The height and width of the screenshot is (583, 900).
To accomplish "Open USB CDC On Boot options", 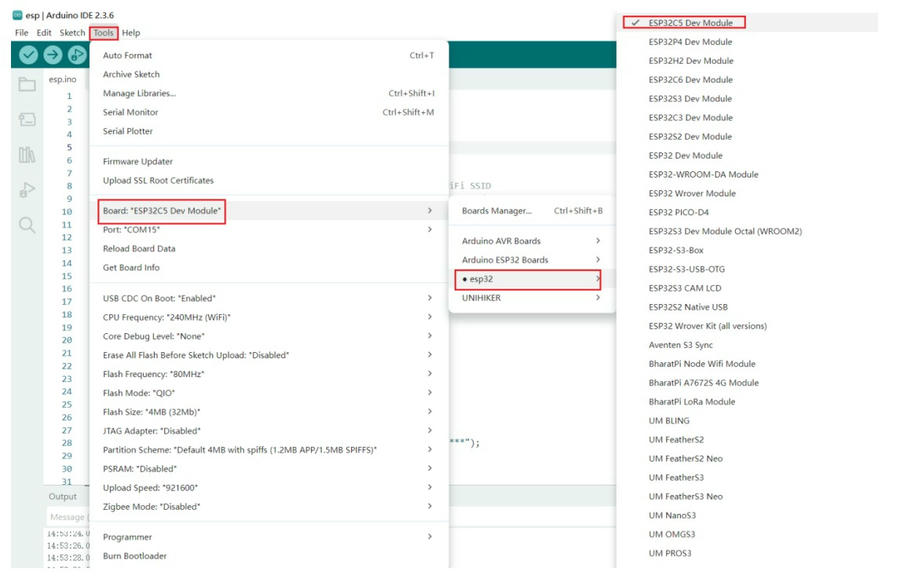I will click(x=269, y=298).
